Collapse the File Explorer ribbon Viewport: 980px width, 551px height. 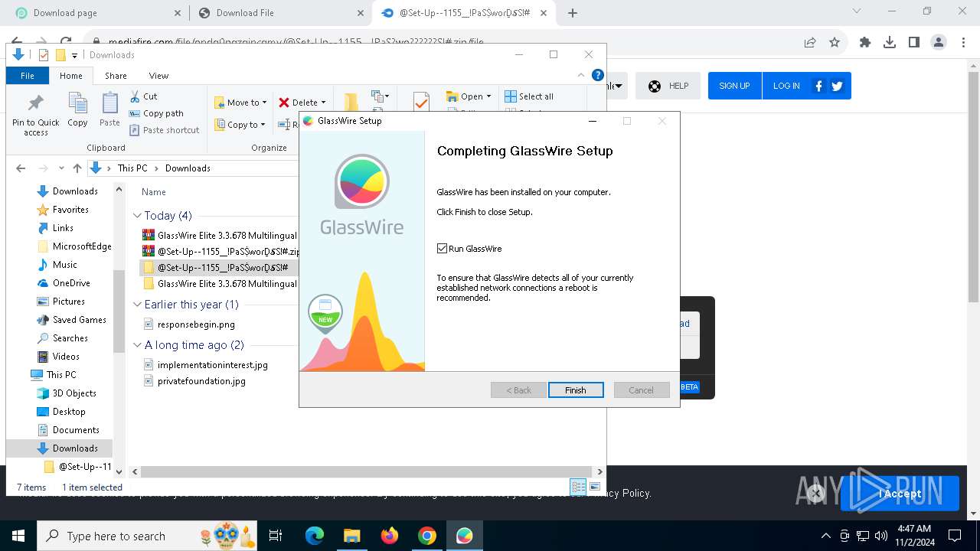click(x=582, y=75)
